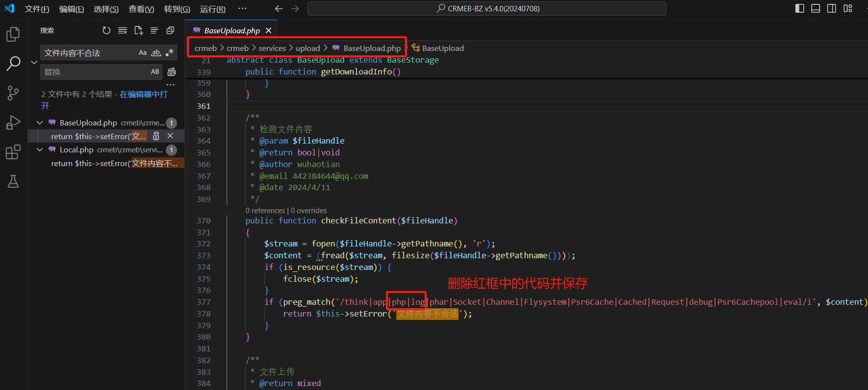Open the 文件(F) menu
868x390 pixels.
pos(37,9)
